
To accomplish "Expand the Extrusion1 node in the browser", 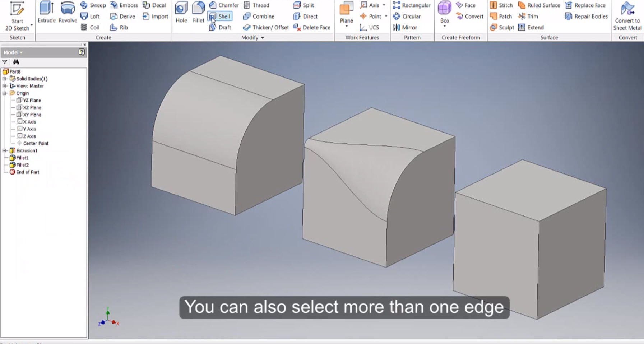I will click(4, 150).
